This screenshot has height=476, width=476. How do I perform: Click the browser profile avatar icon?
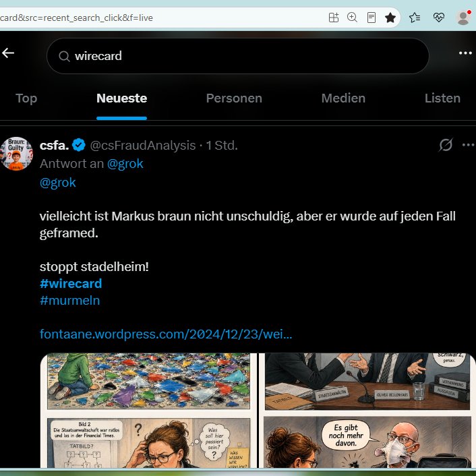click(x=463, y=18)
